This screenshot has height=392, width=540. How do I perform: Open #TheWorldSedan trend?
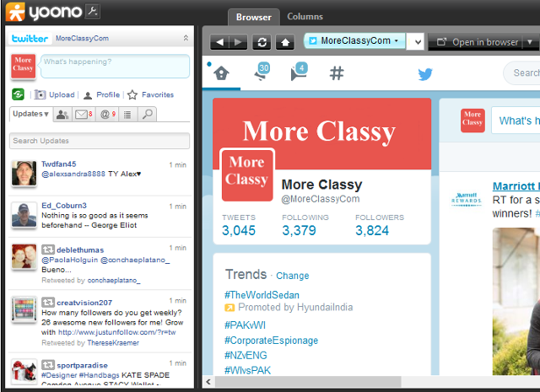click(262, 295)
